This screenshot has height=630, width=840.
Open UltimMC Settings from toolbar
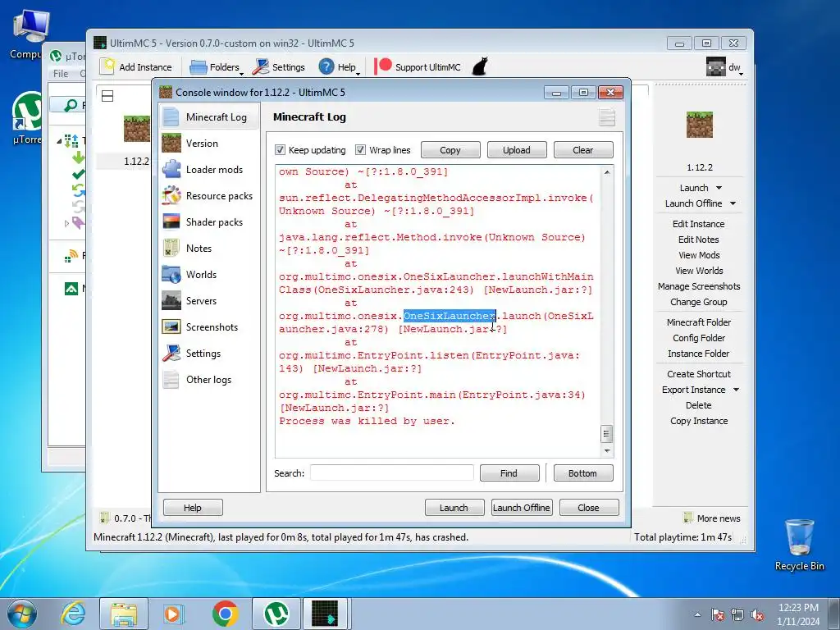[x=279, y=67]
